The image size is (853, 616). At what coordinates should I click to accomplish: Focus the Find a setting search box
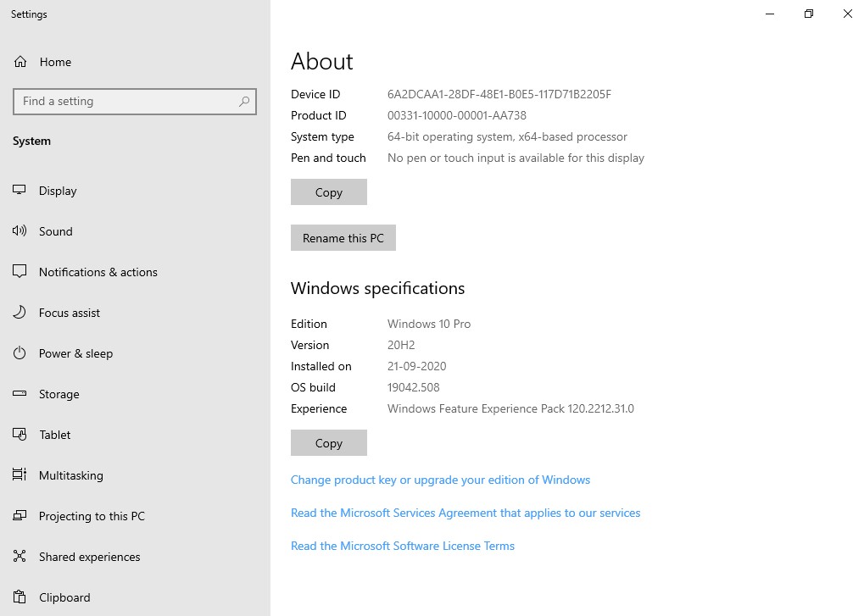(x=134, y=101)
